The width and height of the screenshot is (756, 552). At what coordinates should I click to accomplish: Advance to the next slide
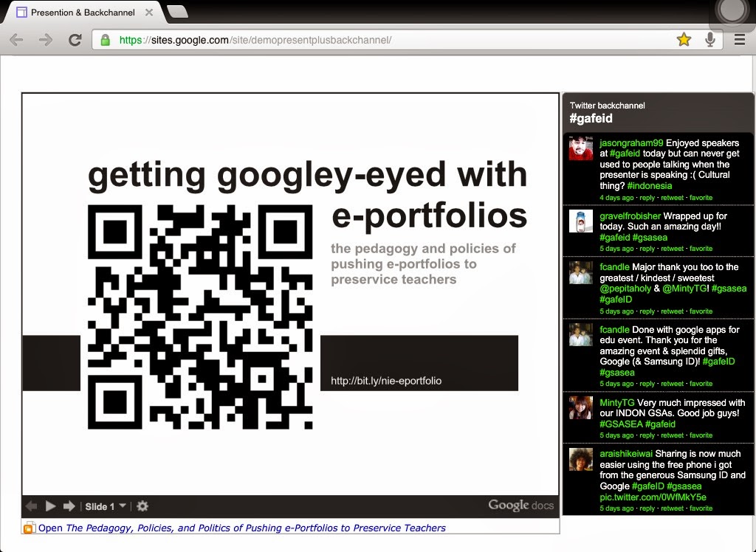coord(69,506)
